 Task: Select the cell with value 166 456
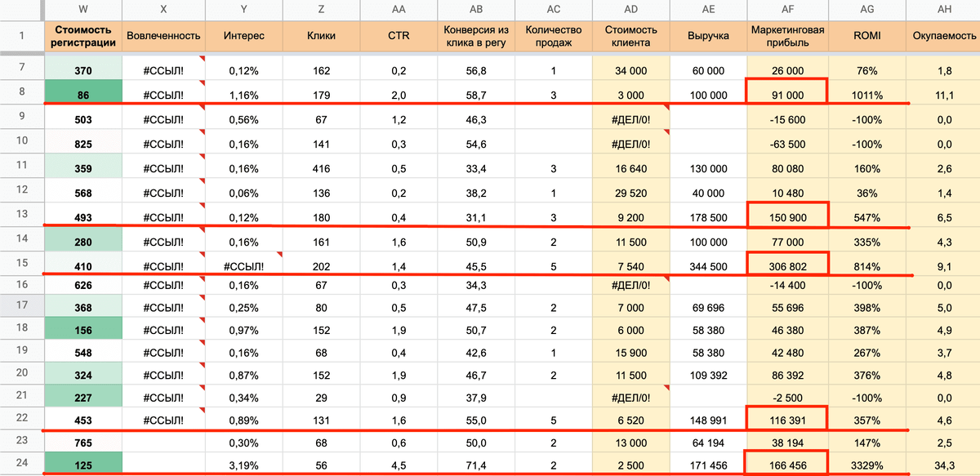(787, 464)
